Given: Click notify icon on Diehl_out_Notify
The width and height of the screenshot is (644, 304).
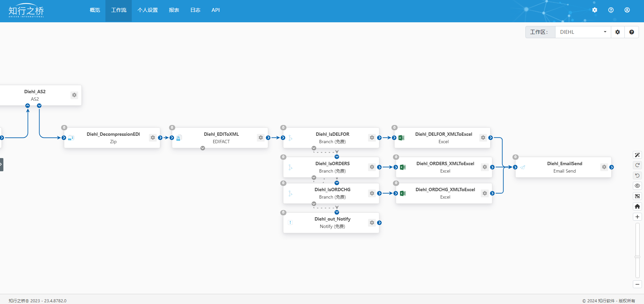Looking at the screenshot, I should [x=290, y=223].
